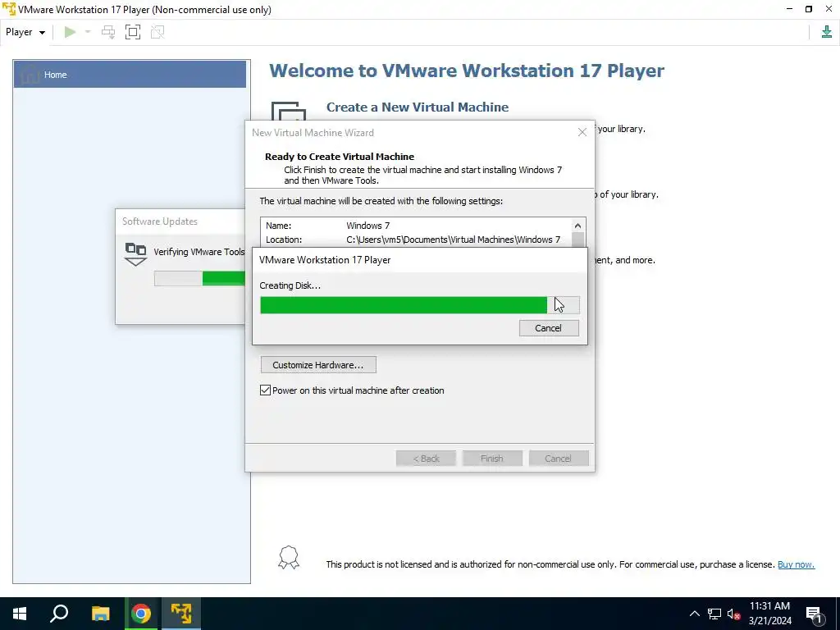Open the Windows Start menu
The image size is (840, 630).
(x=20, y=614)
